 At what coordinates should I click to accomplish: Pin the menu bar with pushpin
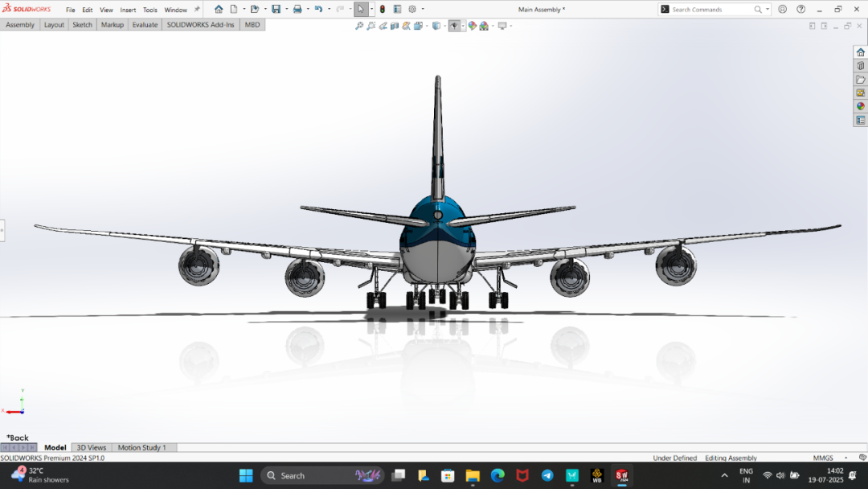point(197,10)
